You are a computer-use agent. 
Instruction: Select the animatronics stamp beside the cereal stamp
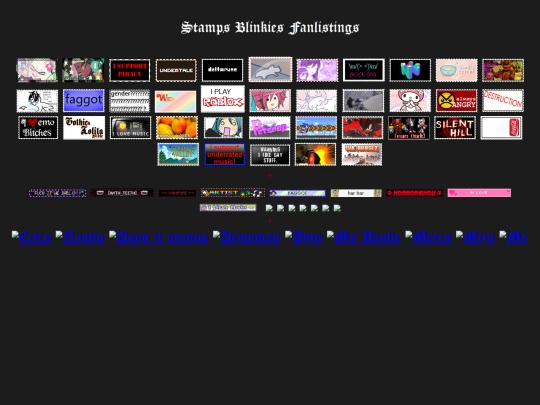point(503,70)
